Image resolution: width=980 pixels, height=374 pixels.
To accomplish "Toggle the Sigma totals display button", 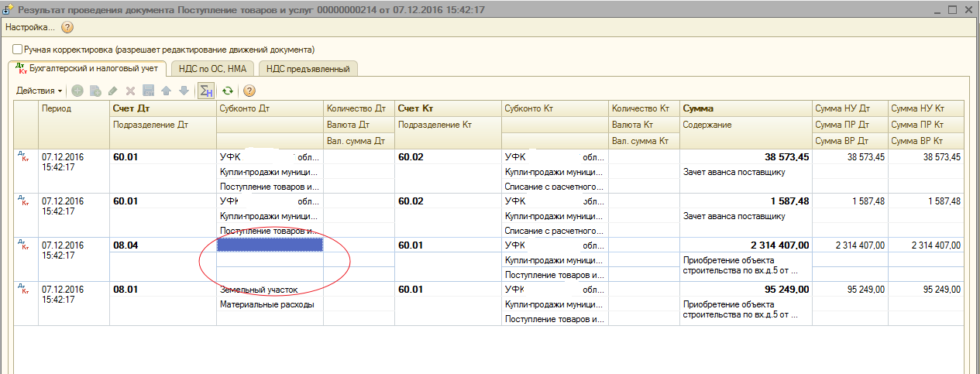I will click(x=206, y=91).
